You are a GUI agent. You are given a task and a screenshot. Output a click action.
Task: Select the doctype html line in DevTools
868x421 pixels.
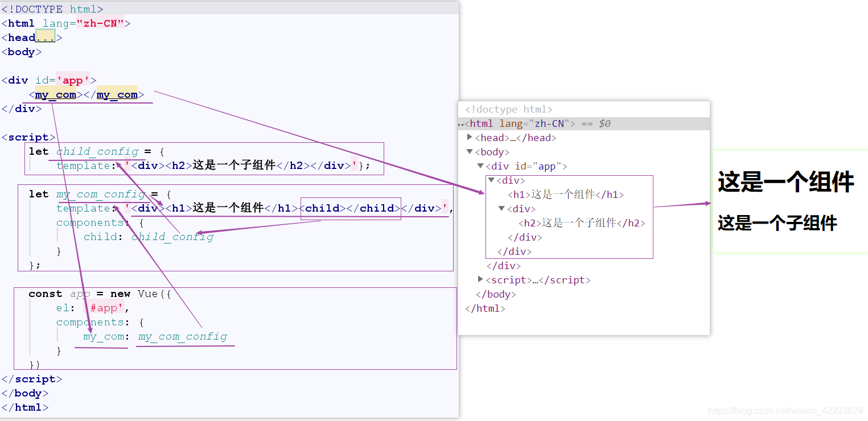pos(509,109)
